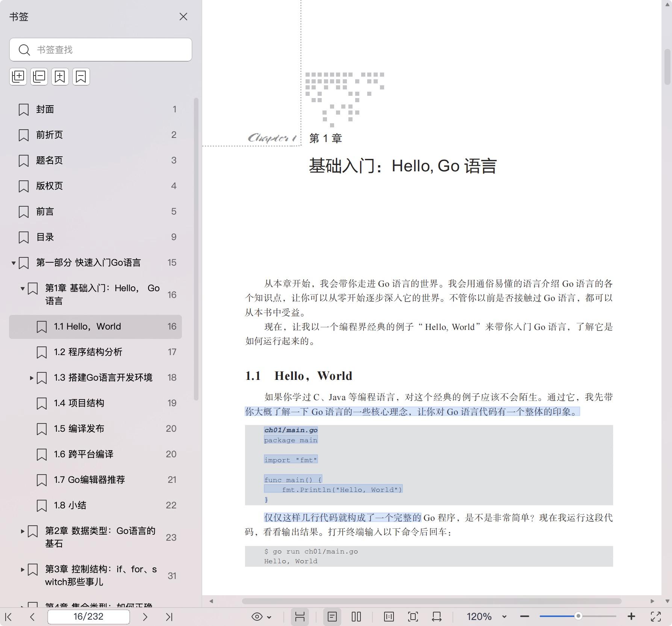
Task: Go to 版权页 bookmark
Action: [x=95, y=186]
